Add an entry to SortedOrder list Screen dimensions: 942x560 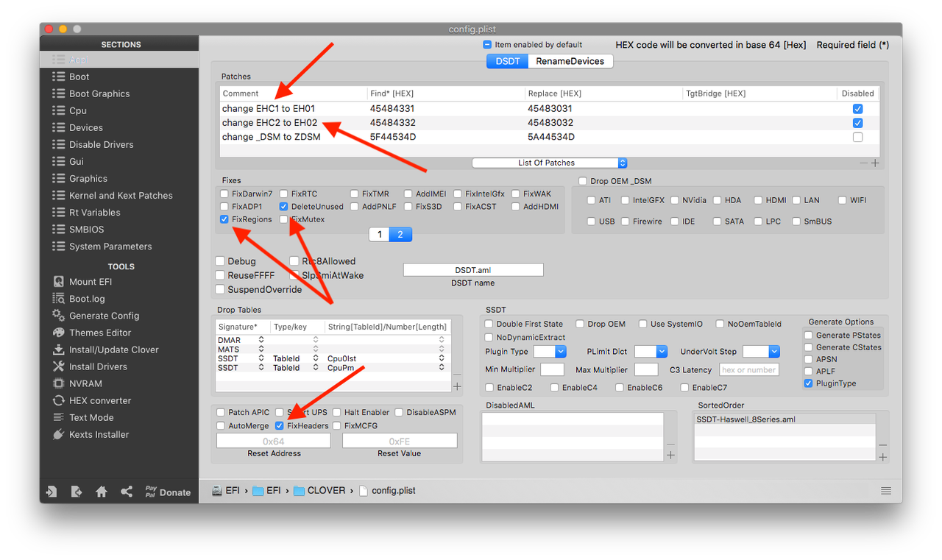click(x=883, y=457)
